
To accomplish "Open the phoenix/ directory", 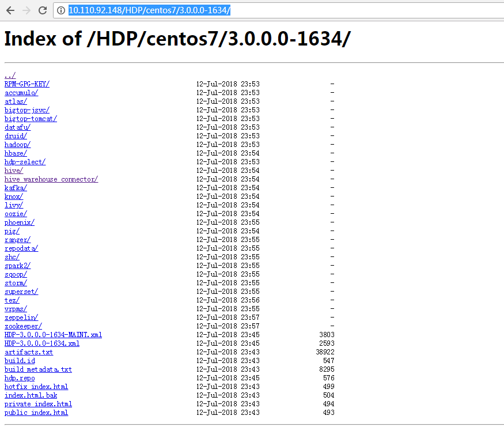I will click(20, 222).
